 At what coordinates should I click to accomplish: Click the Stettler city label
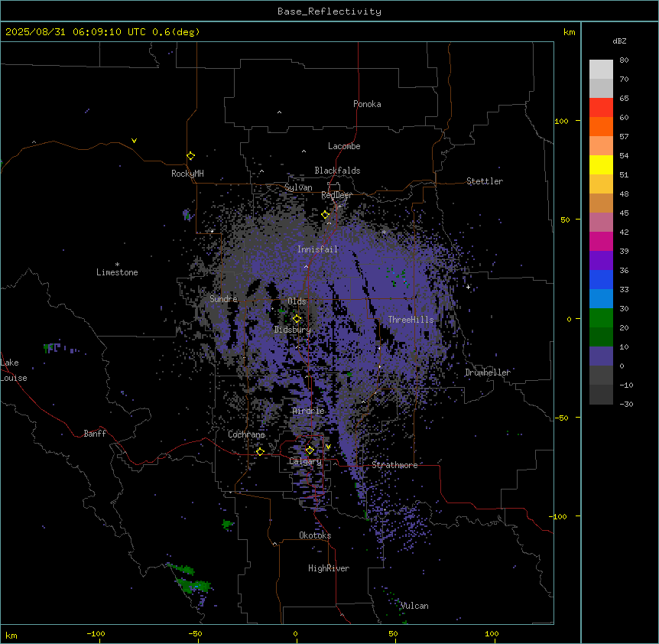click(x=485, y=181)
